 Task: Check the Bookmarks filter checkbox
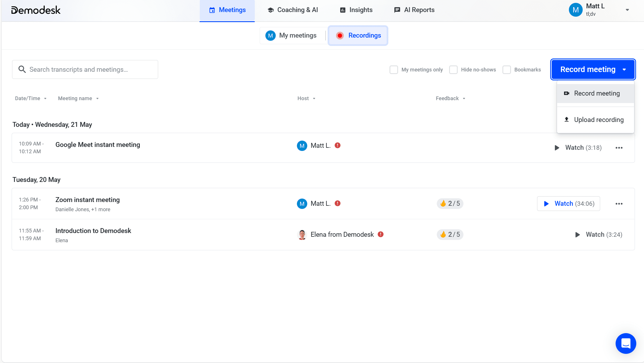click(507, 70)
